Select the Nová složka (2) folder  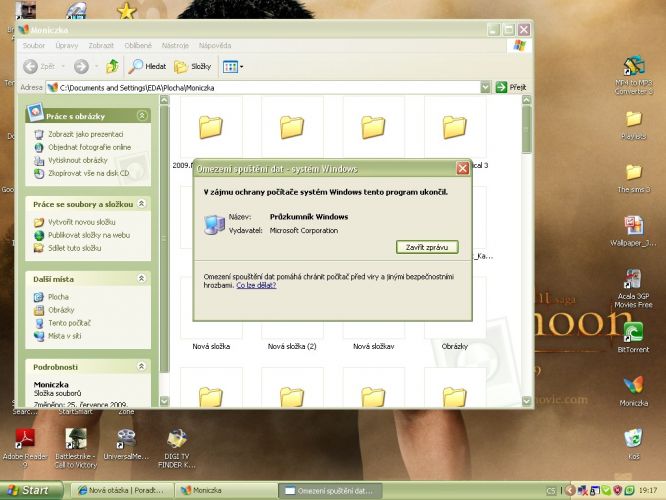pos(292,347)
